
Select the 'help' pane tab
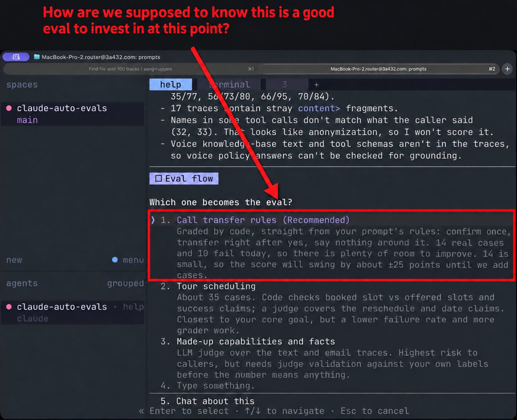pyautogui.click(x=171, y=85)
